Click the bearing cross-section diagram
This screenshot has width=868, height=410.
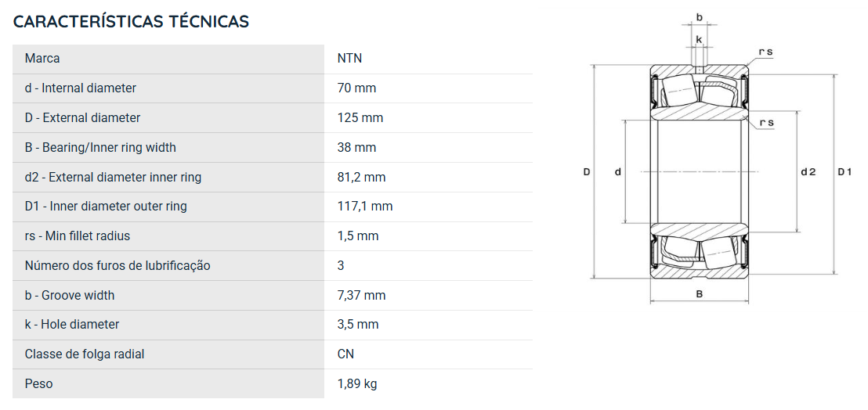point(717,157)
